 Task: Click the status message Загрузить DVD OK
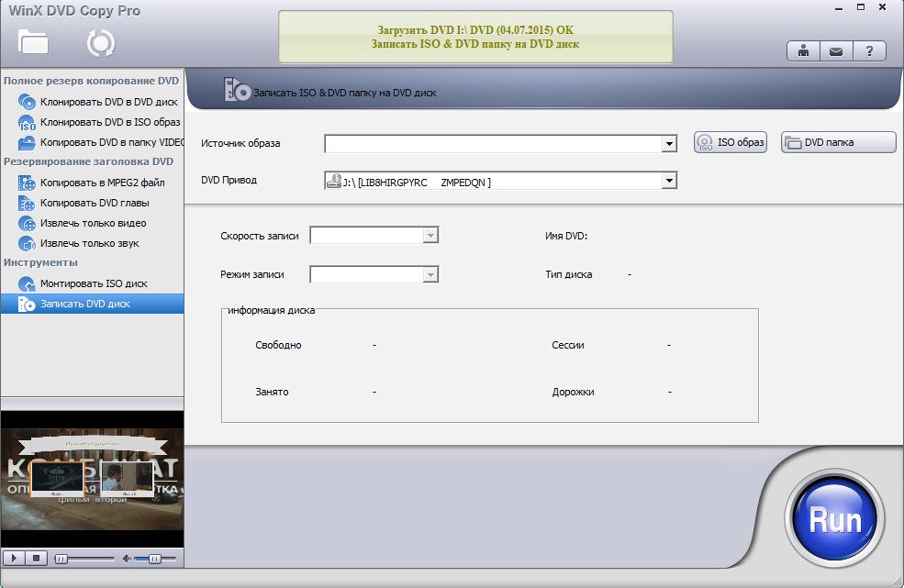tap(475, 30)
